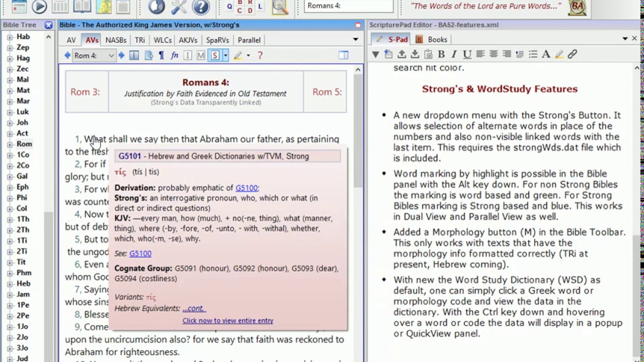Open the Rom 4: chapter combo box
The image size is (644, 362).
94,55
